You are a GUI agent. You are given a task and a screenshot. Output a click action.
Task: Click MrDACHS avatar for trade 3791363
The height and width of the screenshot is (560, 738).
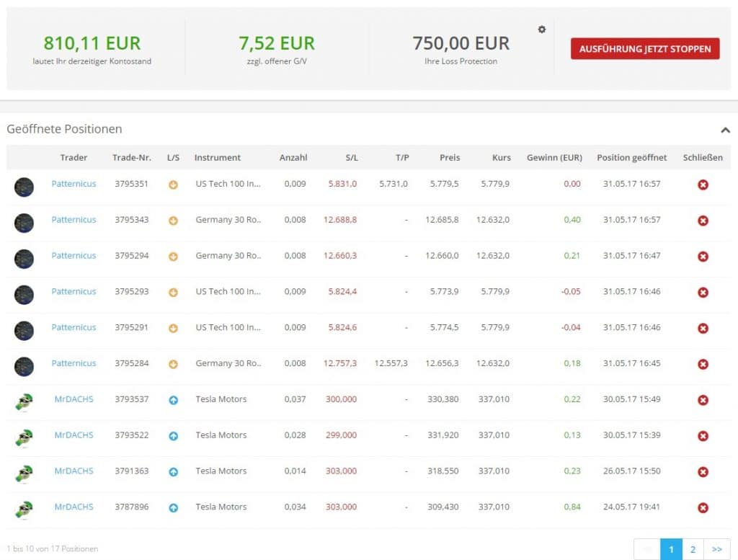pyautogui.click(x=25, y=473)
